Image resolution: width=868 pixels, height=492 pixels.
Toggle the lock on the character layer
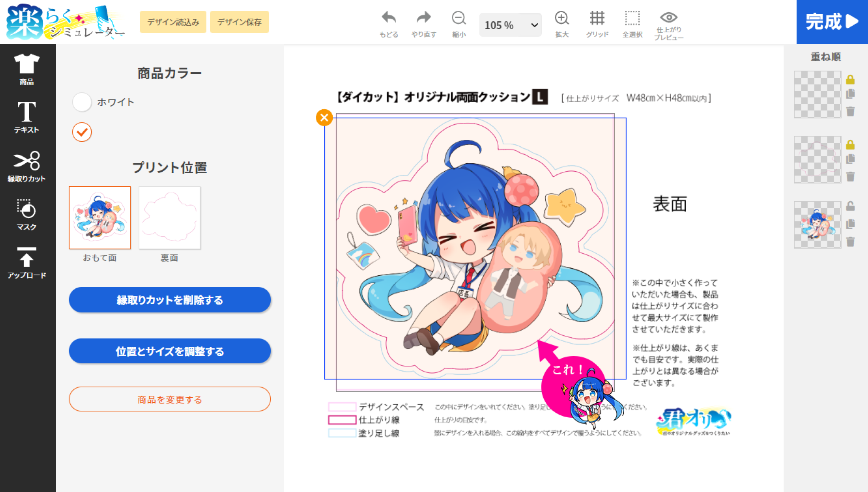pos(850,206)
